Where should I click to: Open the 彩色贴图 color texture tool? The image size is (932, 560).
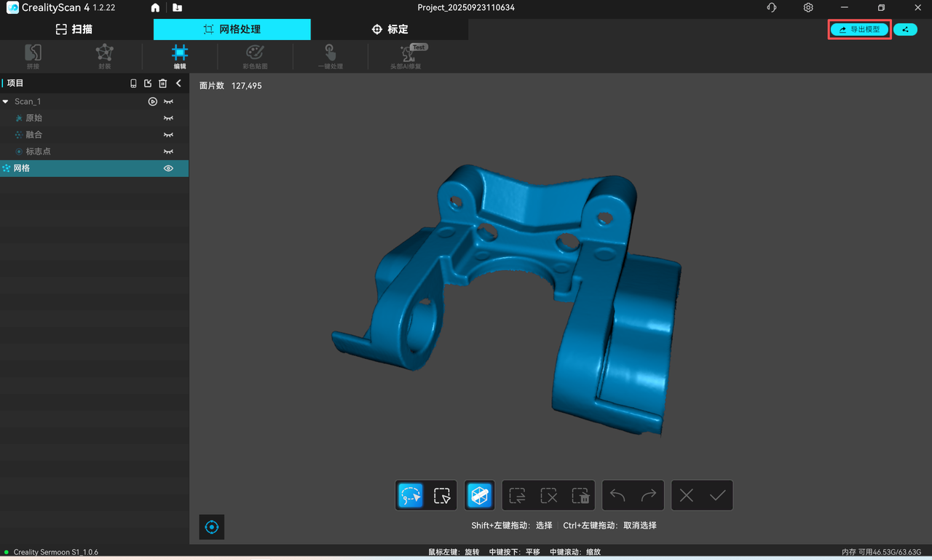point(255,56)
